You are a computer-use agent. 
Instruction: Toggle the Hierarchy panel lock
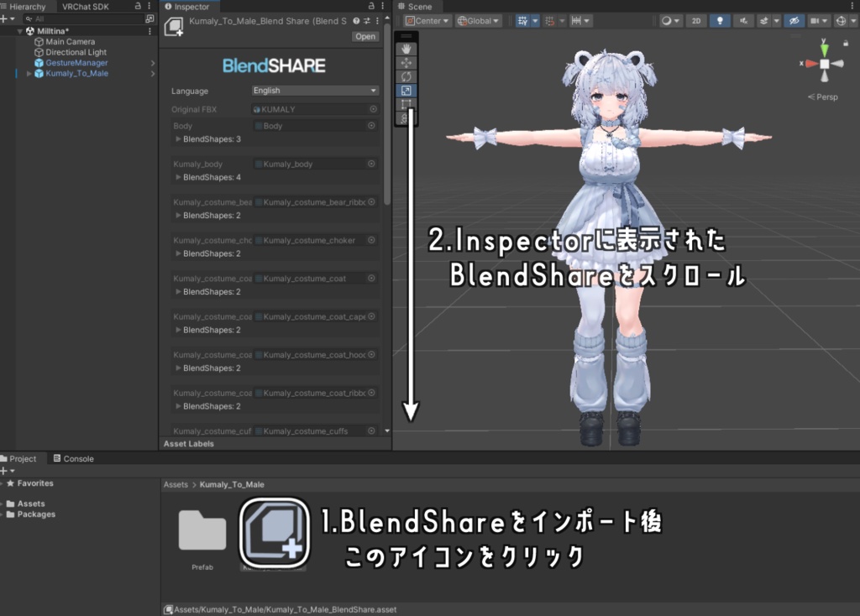coord(138,6)
